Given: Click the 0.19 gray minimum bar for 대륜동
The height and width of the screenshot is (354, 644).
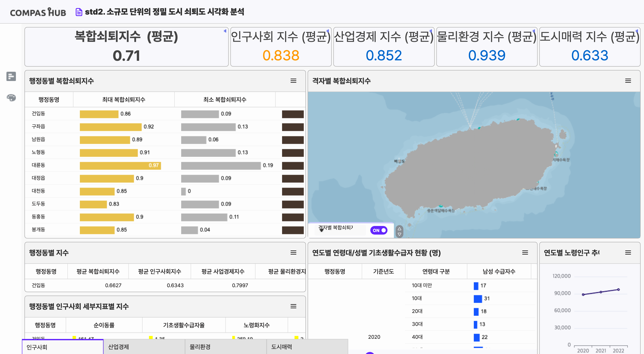Looking at the screenshot, I should click(x=221, y=165).
